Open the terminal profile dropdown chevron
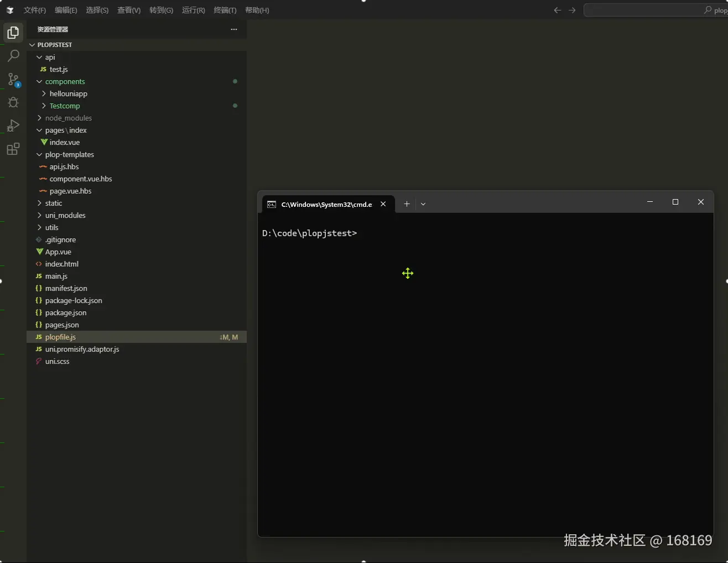 point(423,204)
